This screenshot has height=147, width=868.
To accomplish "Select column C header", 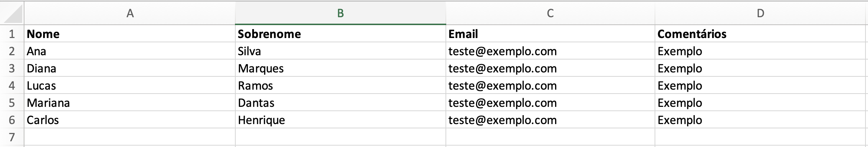I will [x=550, y=14].
